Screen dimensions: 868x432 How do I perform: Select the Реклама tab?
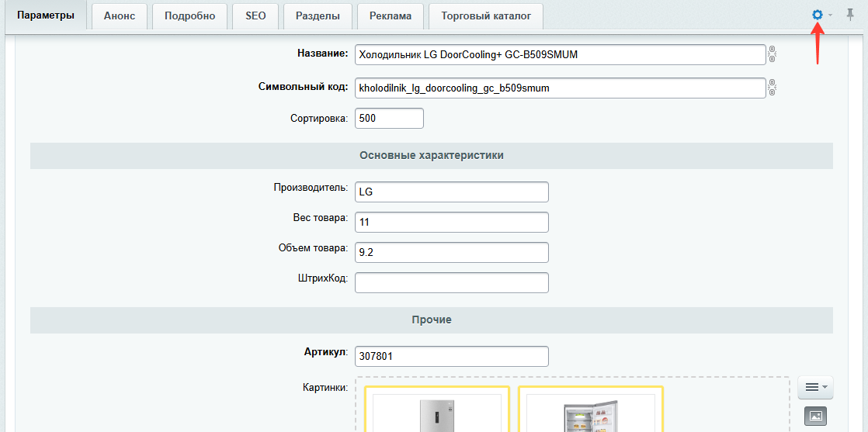[x=391, y=16]
